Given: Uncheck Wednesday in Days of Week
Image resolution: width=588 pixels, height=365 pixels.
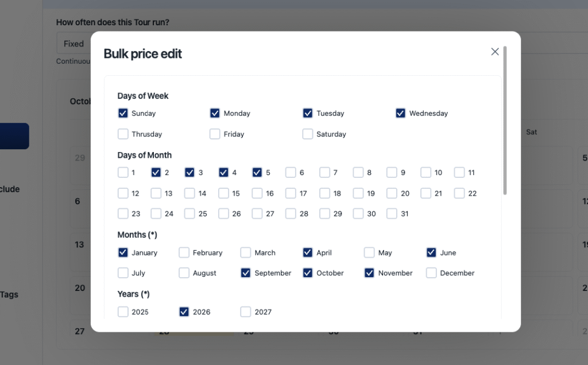Looking at the screenshot, I should click(400, 113).
